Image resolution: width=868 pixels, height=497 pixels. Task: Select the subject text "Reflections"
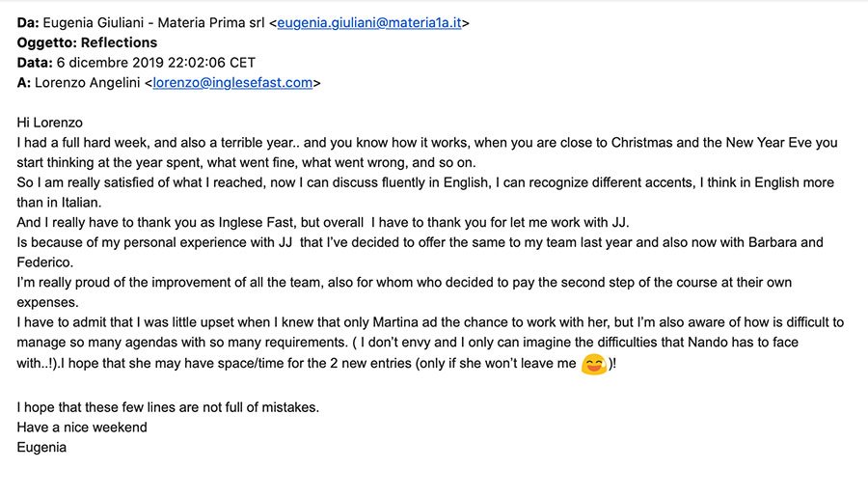pyautogui.click(x=119, y=42)
